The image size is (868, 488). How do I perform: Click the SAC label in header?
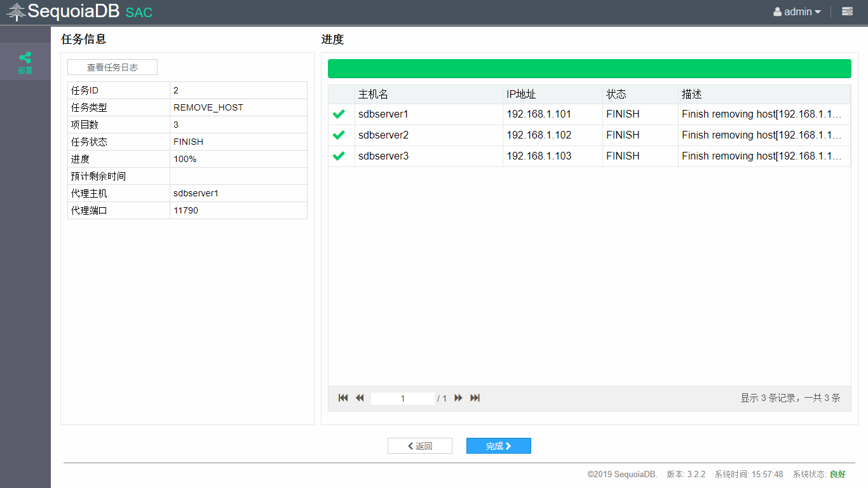coord(139,13)
